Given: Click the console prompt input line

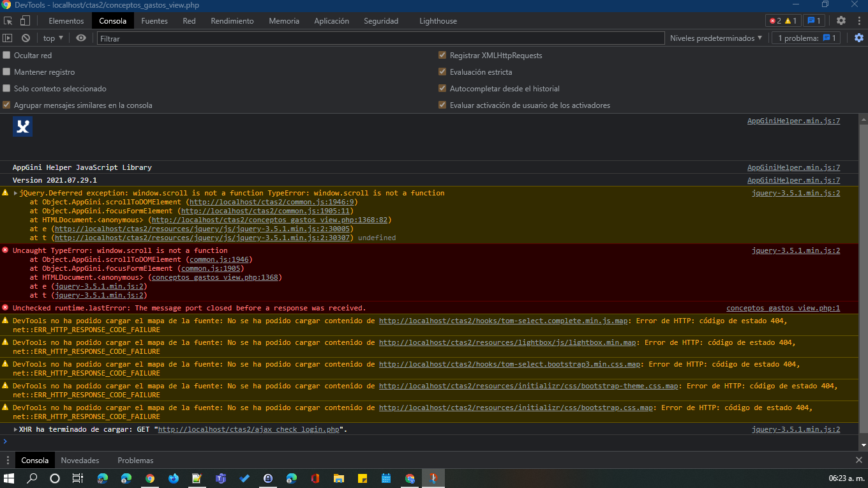Looking at the screenshot, I should point(429,441).
